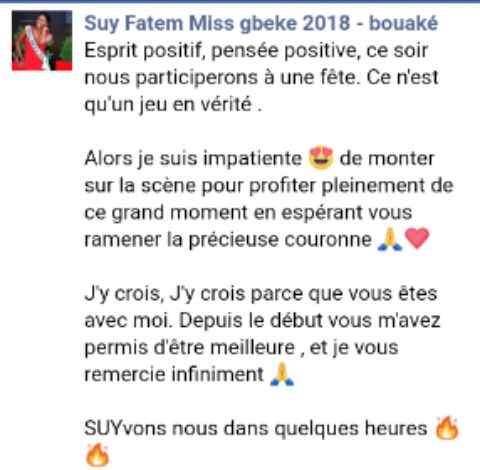Click the heart-eyes emoji after 'impatiente'
Image resolution: width=480 pixels, height=470 pixels.
321,158
